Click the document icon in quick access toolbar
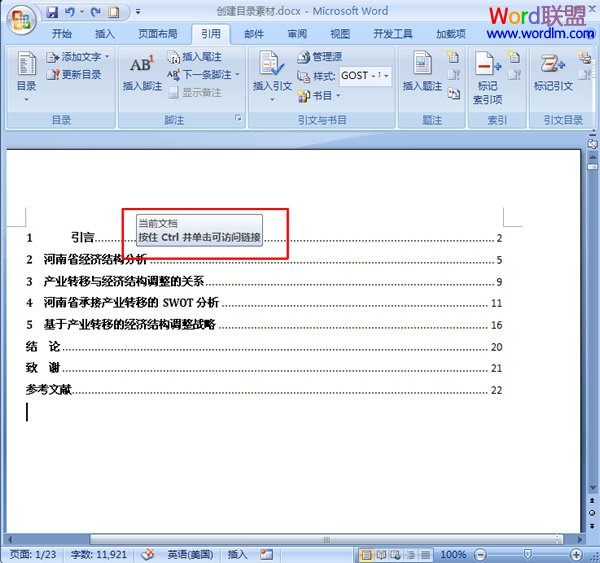Image resolution: width=600 pixels, height=563 pixels. click(114, 12)
